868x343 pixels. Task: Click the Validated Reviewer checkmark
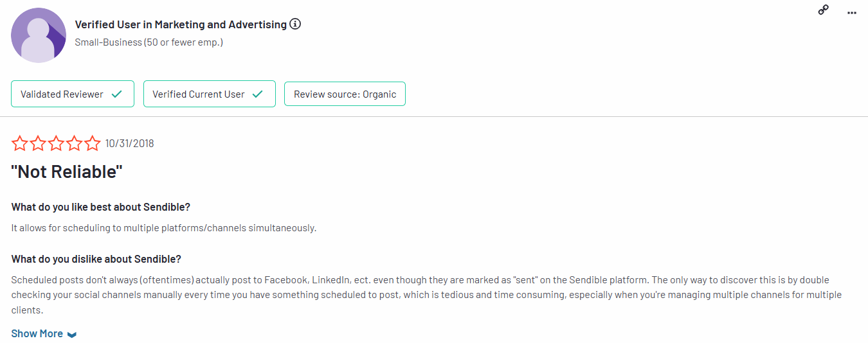(x=116, y=94)
